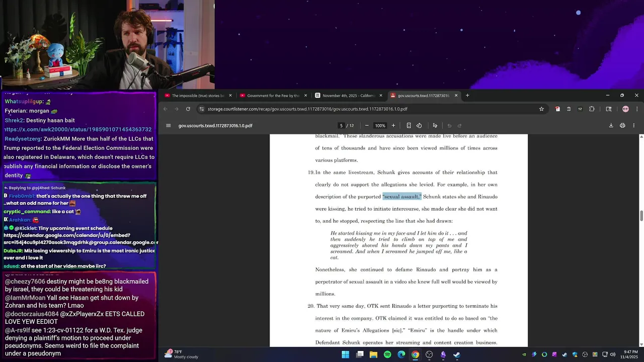Click the PDF page number field
Image resolution: width=644 pixels, height=362 pixels.
[341, 126]
